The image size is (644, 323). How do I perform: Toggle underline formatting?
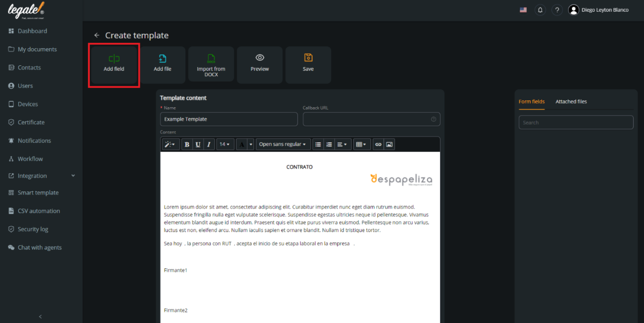click(x=198, y=144)
